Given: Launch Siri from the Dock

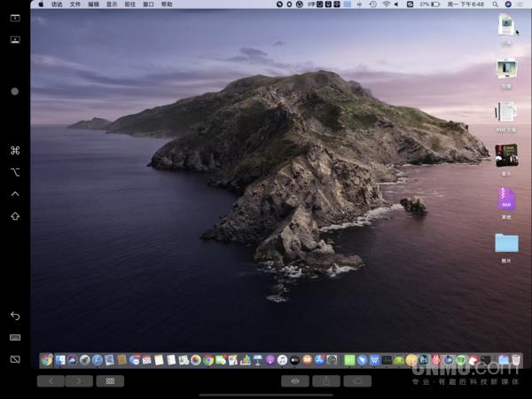Looking at the screenshot, I should [73, 360].
